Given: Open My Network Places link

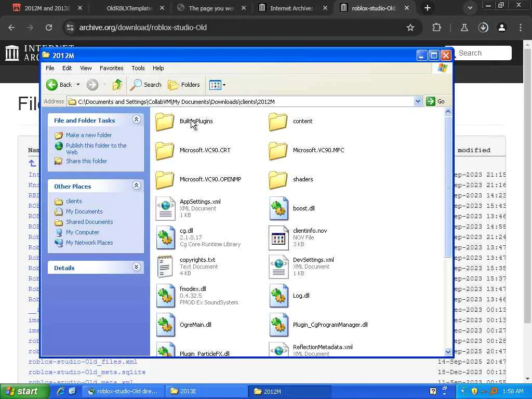Looking at the screenshot, I should (89, 243).
